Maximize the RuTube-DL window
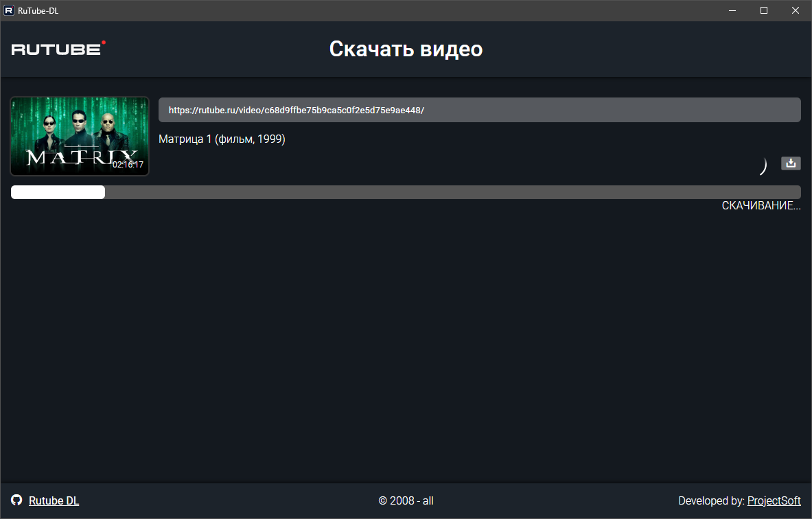 click(764, 10)
